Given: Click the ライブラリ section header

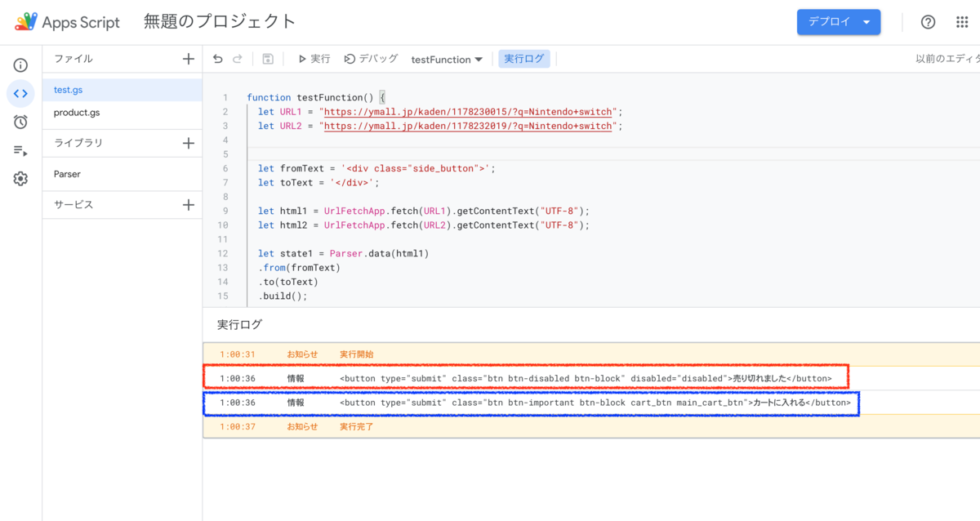Looking at the screenshot, I should point(78,143).
